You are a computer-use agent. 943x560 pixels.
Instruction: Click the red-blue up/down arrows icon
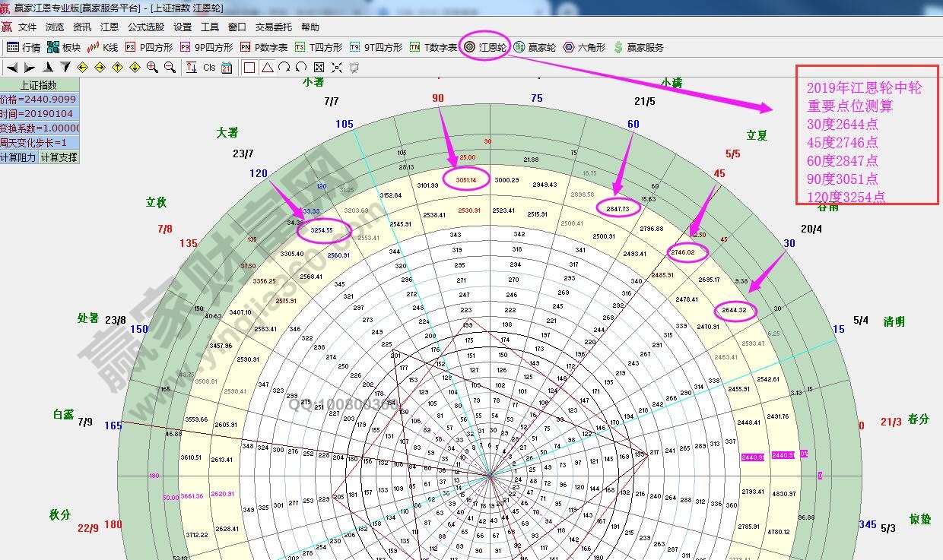click(191, 68)
